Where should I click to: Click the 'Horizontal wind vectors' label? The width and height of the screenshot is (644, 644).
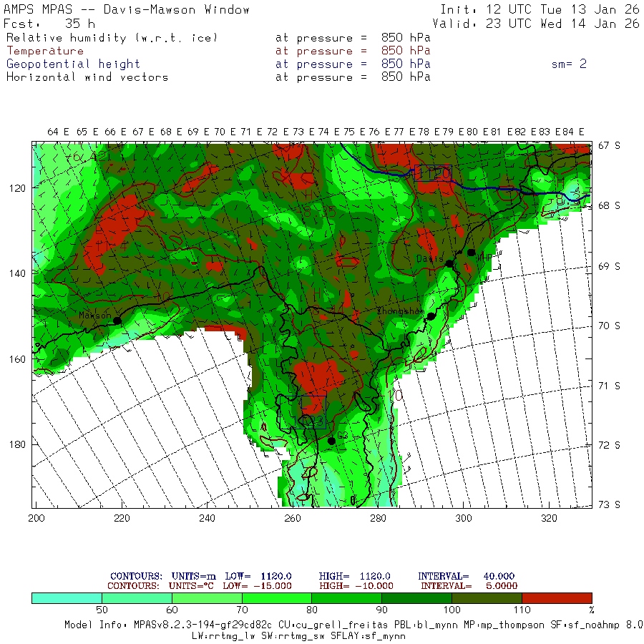pos(87,77)
